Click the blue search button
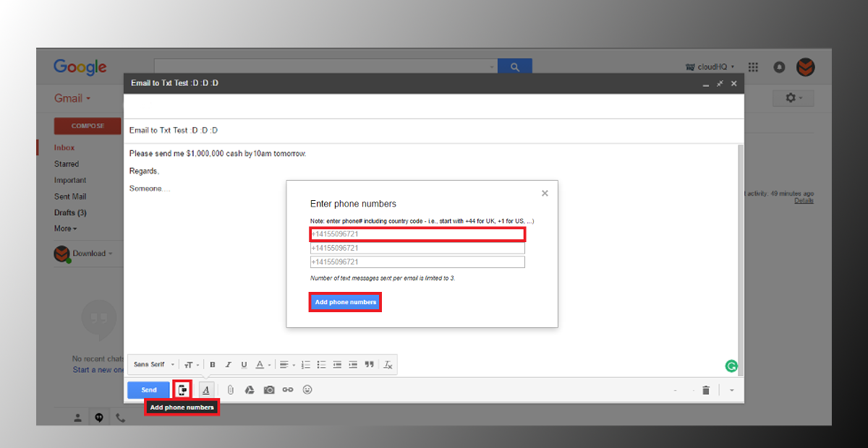The image size is (868, 448). [515, 66]
